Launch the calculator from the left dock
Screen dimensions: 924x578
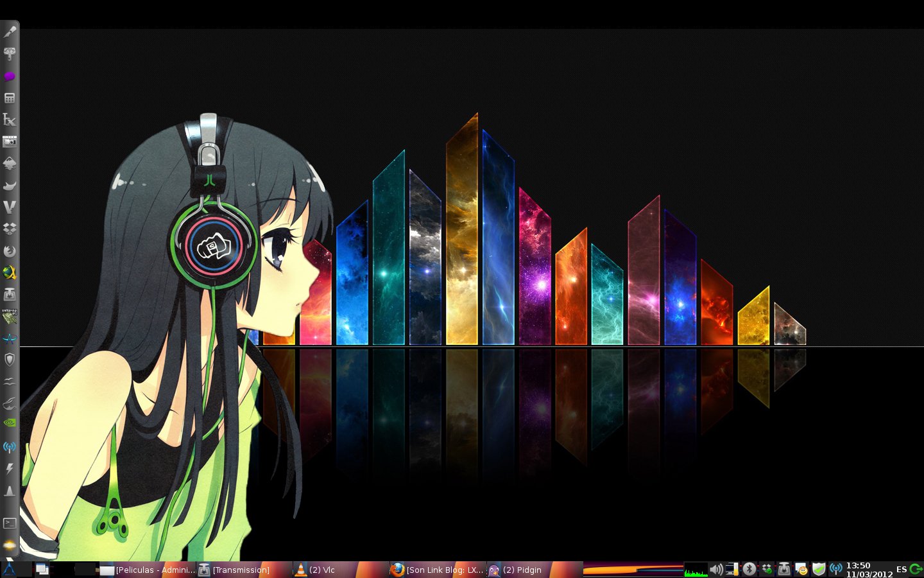click(x=10, y=98)
